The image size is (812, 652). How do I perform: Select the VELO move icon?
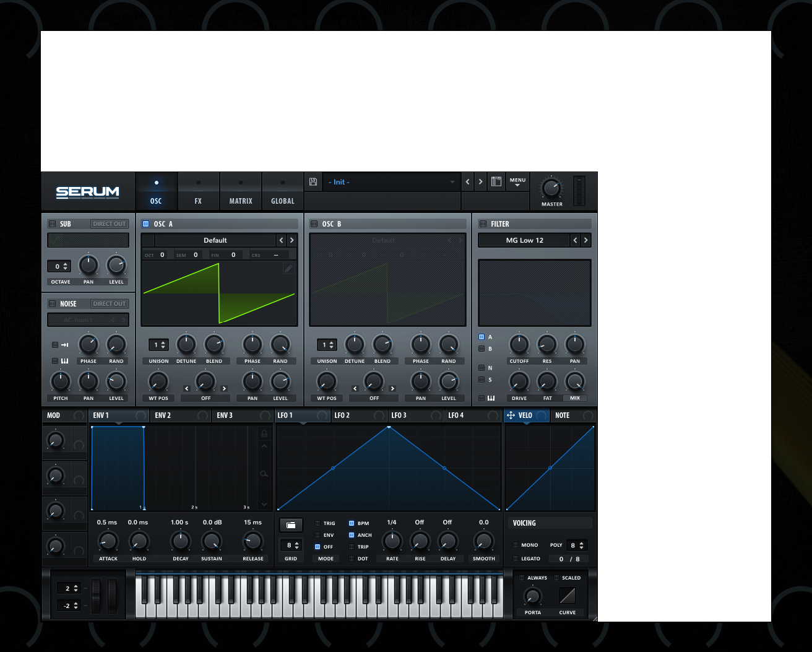pyautogui.click(x=511, y=415)
